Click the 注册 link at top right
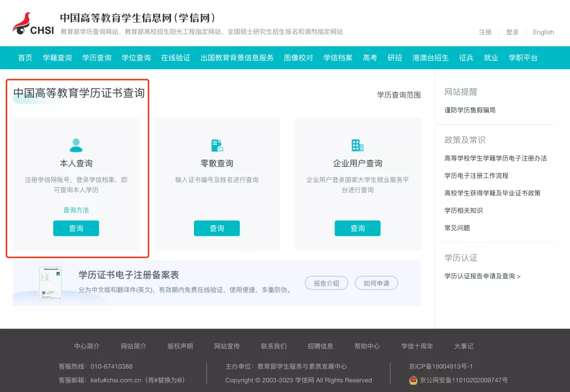This screenshot has height=392, width=570. point(486,32)
